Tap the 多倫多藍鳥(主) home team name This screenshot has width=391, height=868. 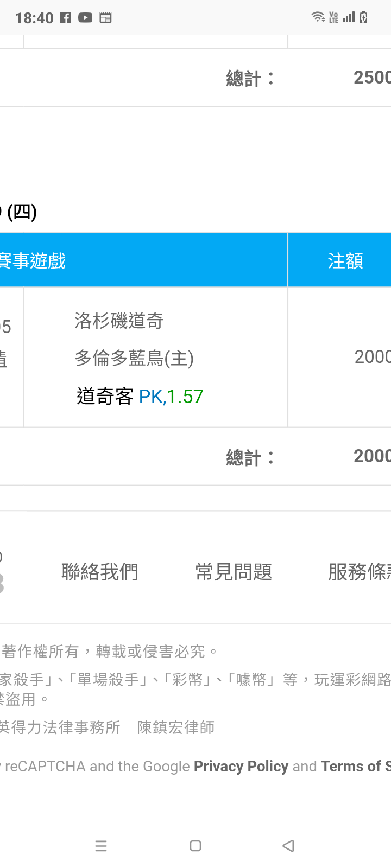134,358
